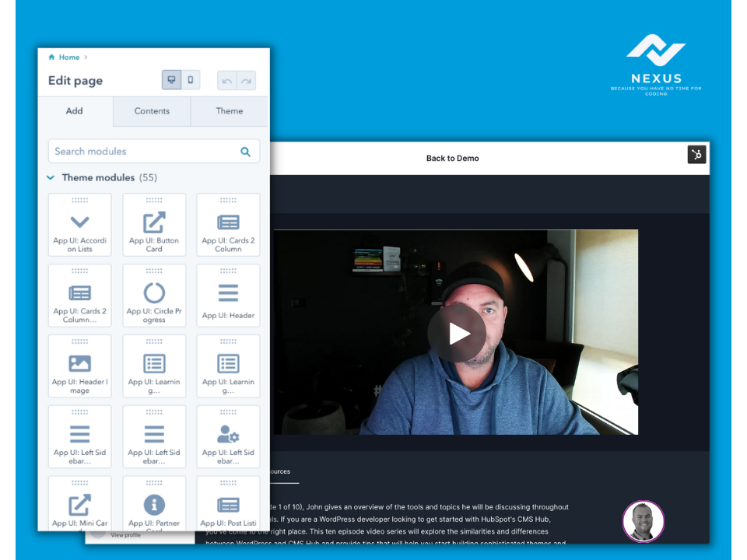Click the search magnifier icon
The image size is (747, 560).
246,152
